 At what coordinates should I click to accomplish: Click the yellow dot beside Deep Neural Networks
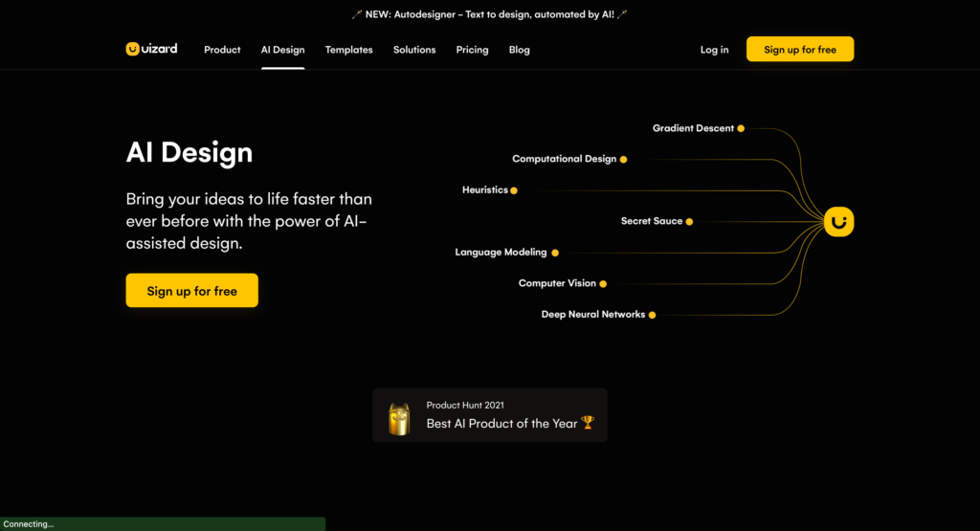tap(652, 315)
